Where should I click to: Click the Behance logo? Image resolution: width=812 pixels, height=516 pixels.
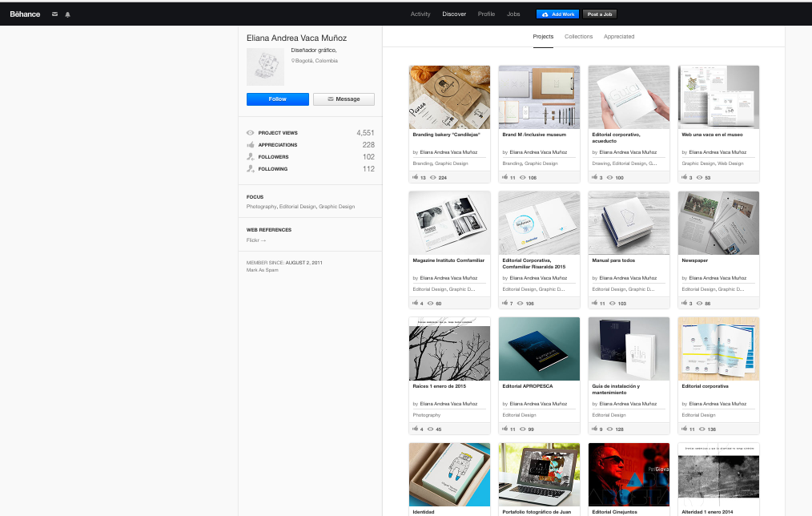(x=25, y=14)
